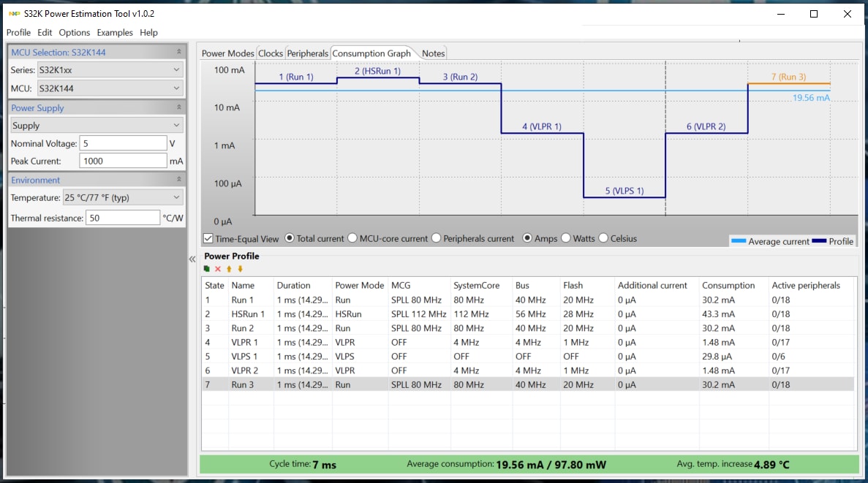The image size is (868, 483).
Task: Collapse the Environment section
Action: click(x=179, y=180)
